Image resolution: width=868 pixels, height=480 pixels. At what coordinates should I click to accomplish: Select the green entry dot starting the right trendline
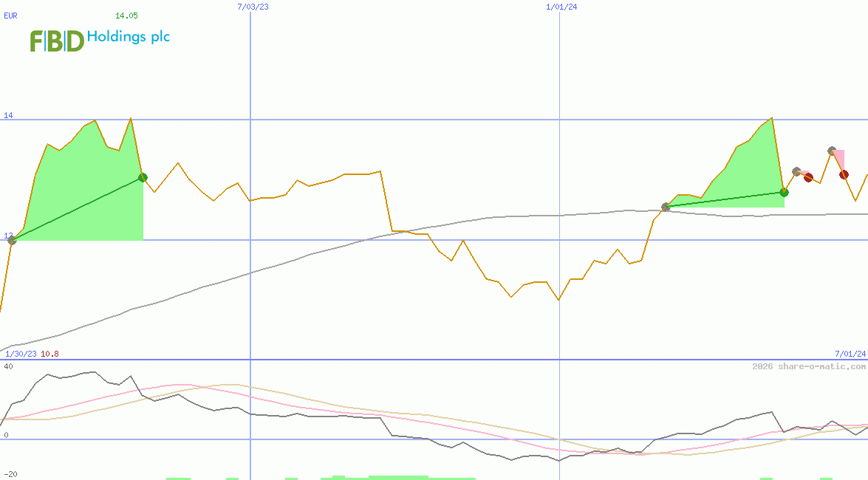(x=665, y=208)
